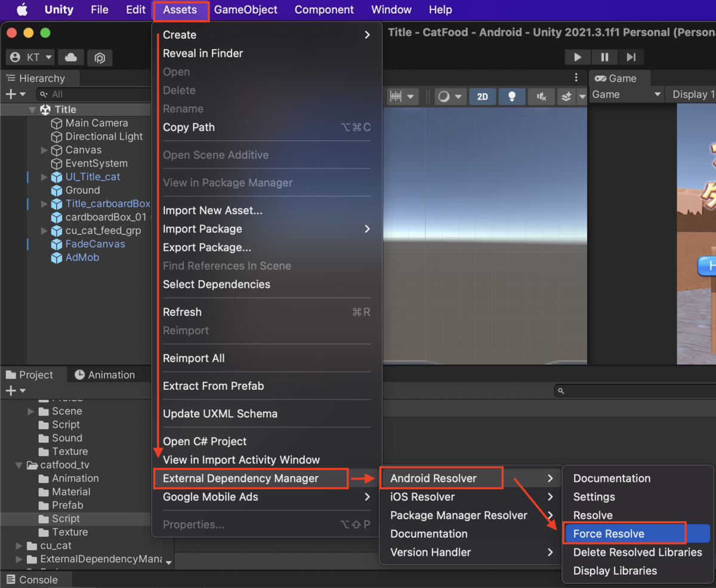Viewport: 716px width, 588px height.
Task: Open the Game view mode dropdown
Action: tap(626, 94)
